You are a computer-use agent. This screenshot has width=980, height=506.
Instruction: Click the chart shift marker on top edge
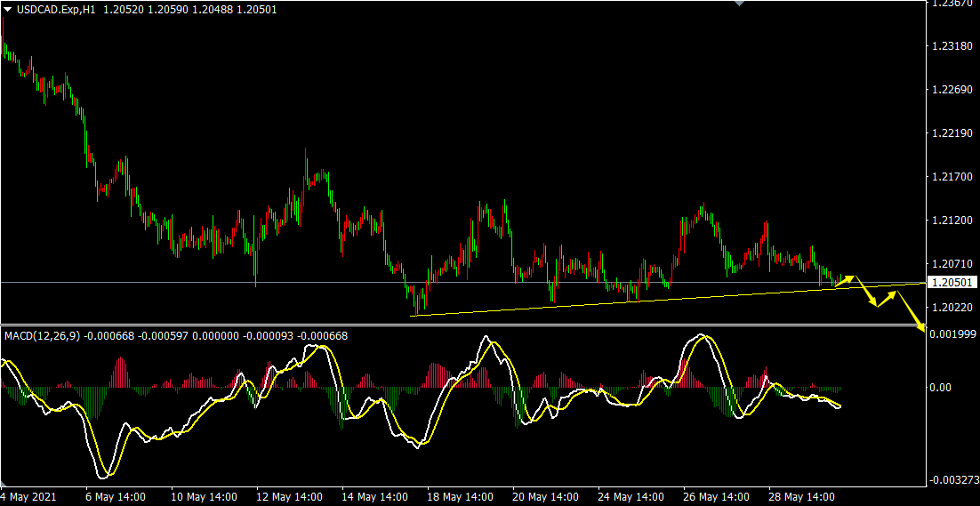click(737, 4)
